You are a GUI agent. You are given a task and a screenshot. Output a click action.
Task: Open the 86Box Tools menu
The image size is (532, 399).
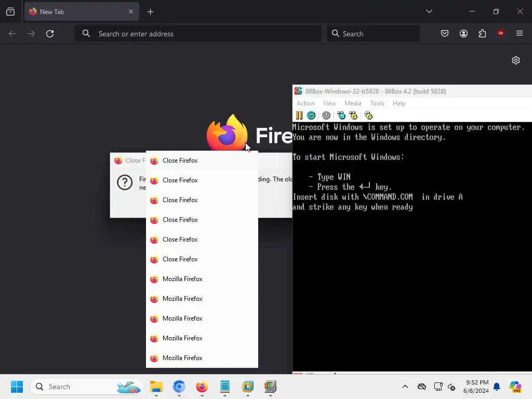pos(377,103)
